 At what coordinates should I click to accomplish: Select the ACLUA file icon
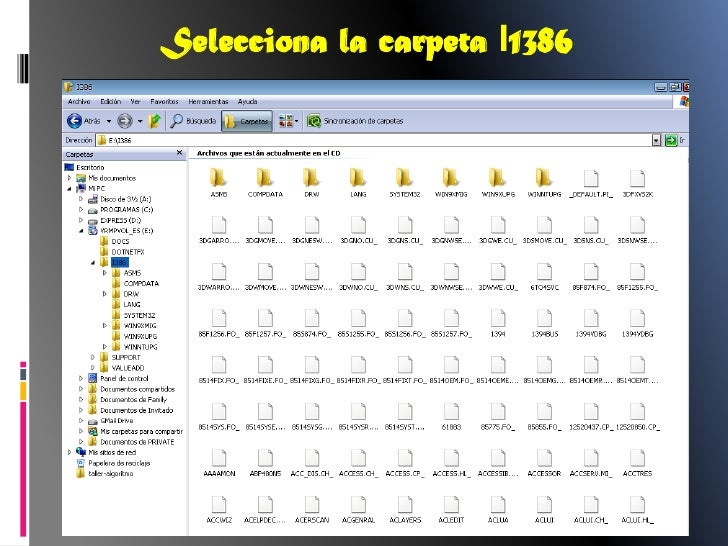coord(498,504)
